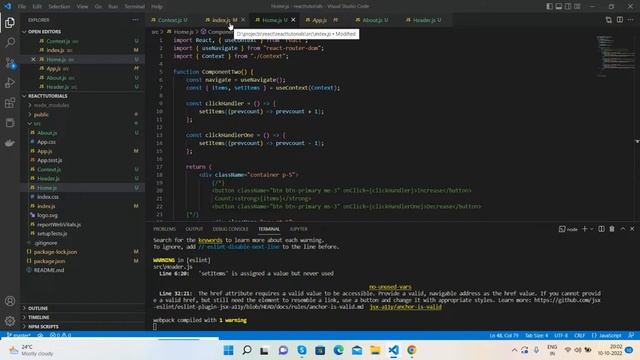This screenshot has height=360, width=640.
Task: Switch to the About.js editor tab
Action: coord(373,20)
